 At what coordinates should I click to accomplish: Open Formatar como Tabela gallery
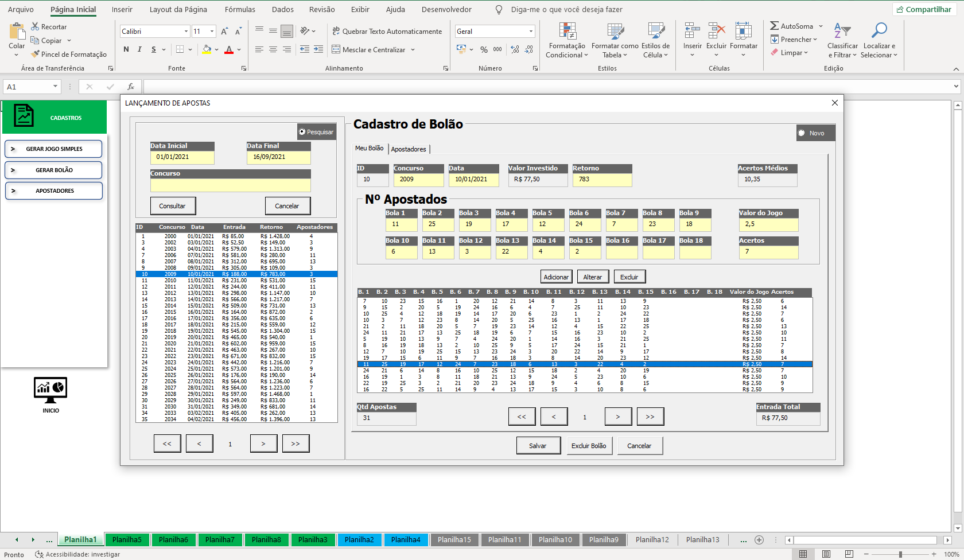(615, 40)
